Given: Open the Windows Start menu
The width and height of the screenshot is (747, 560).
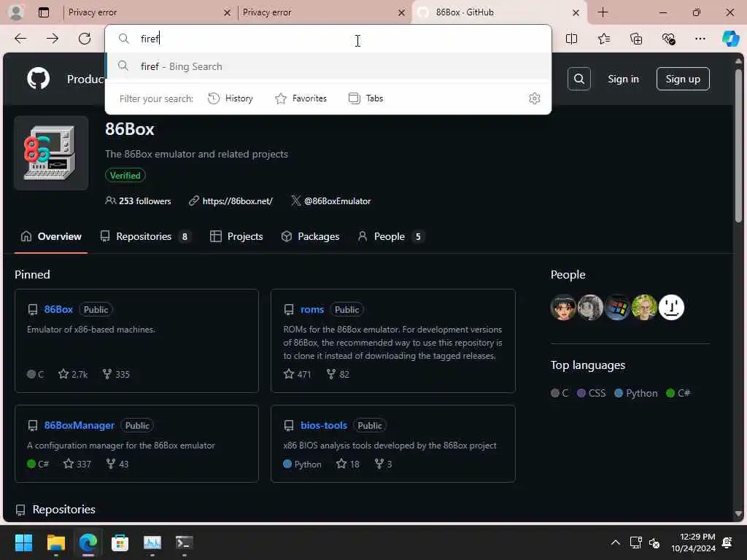Looking at the screenshot, I should click(23, 542).
